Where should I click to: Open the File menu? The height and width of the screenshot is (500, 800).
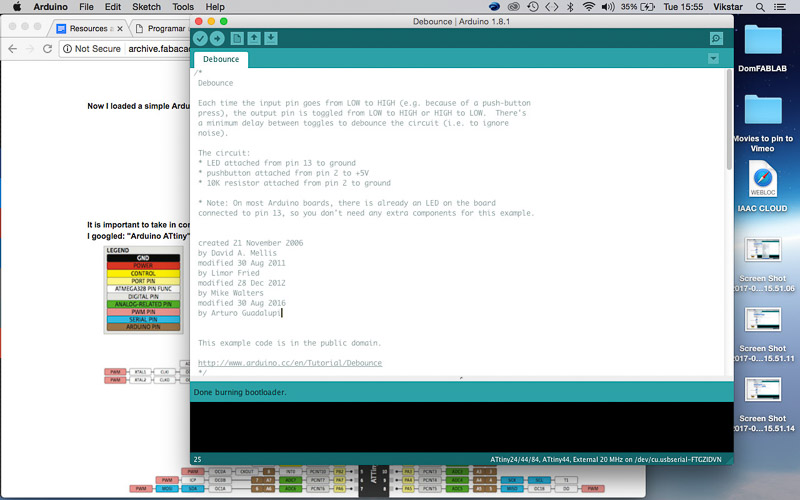tap(86, 7)
